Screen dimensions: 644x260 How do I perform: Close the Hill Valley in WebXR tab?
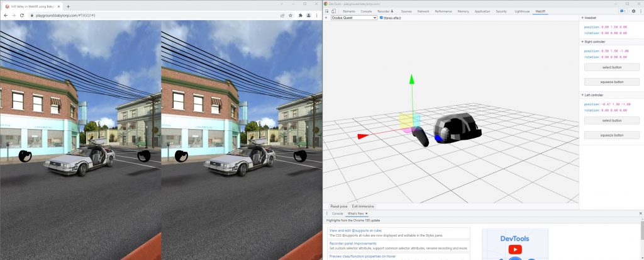pos(60,6)
